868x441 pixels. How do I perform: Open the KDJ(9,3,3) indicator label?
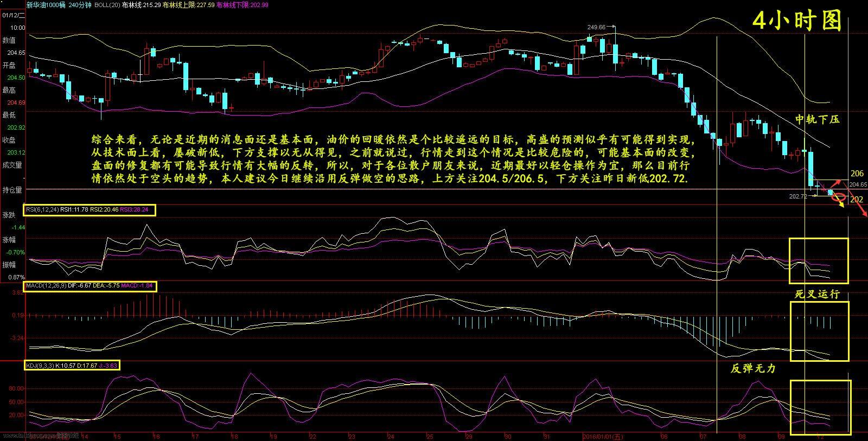tap(40, 366)
